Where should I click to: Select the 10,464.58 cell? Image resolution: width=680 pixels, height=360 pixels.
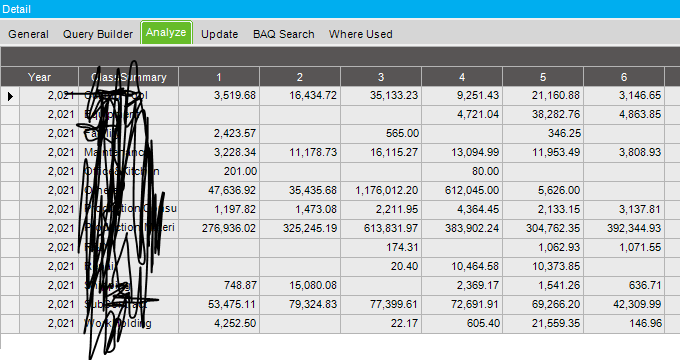pos(462,267)
